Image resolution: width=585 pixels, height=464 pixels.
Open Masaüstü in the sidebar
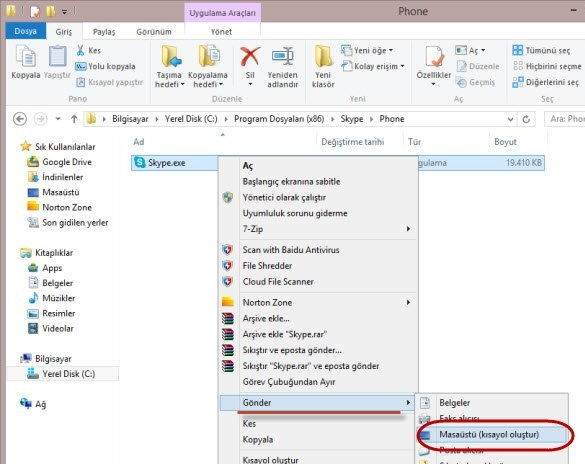pyautogui.click(x=61, y=192)
